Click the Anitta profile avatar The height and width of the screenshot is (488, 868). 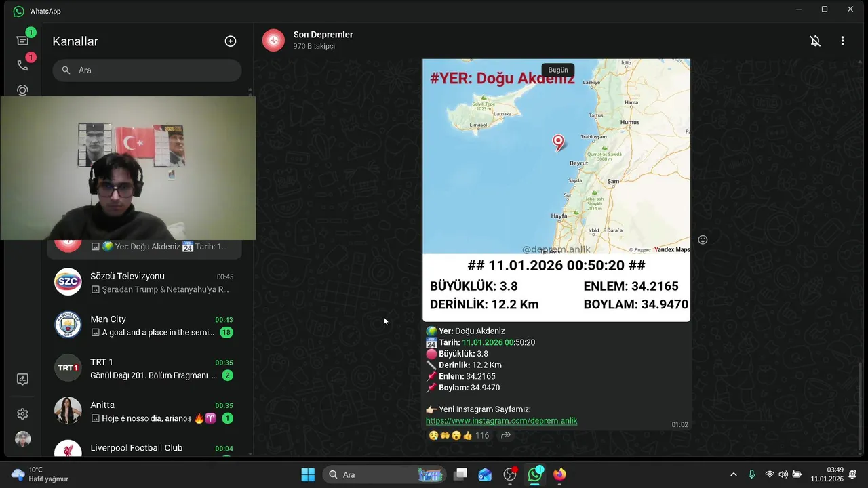click(68, 410)
